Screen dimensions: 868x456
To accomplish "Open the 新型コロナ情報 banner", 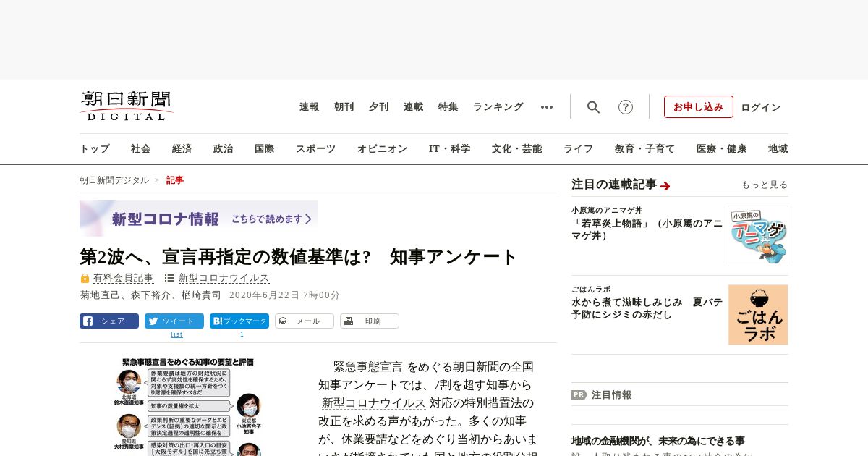I will click(199, 219).
